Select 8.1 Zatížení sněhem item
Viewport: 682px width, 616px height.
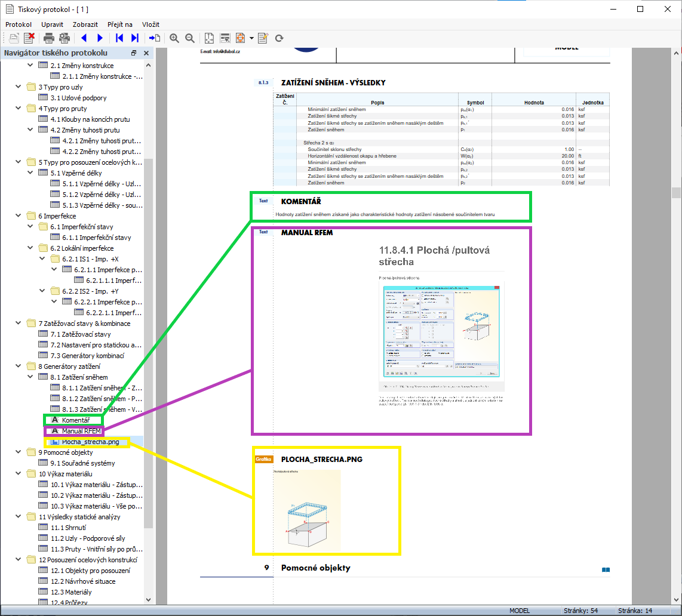tap(79, 377)
